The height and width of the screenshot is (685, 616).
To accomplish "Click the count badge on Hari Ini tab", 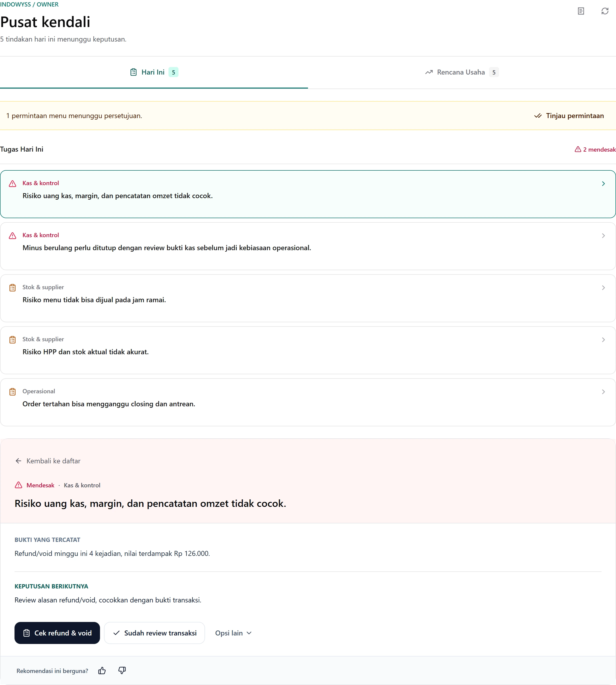I will point(173,72).
